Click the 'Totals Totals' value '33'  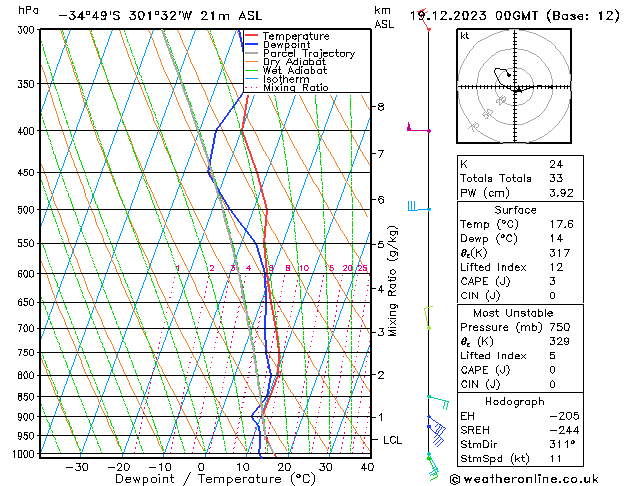coord(556,178)
